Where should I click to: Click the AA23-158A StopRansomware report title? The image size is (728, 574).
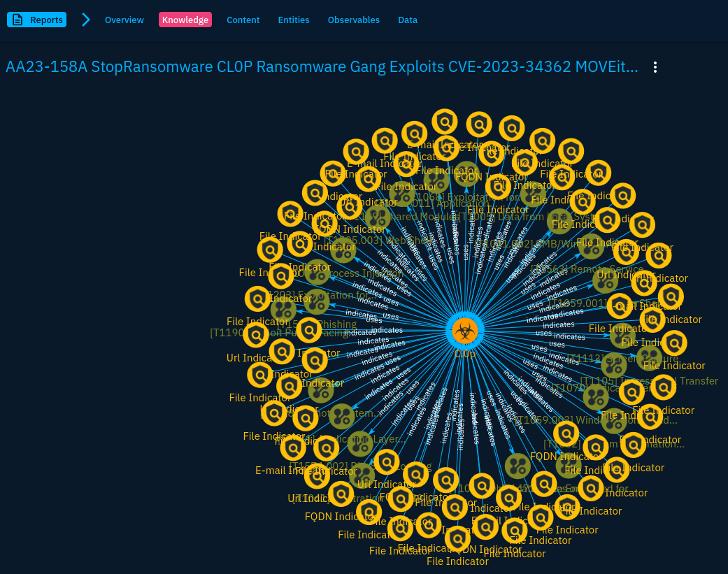(x=322, y=67)
